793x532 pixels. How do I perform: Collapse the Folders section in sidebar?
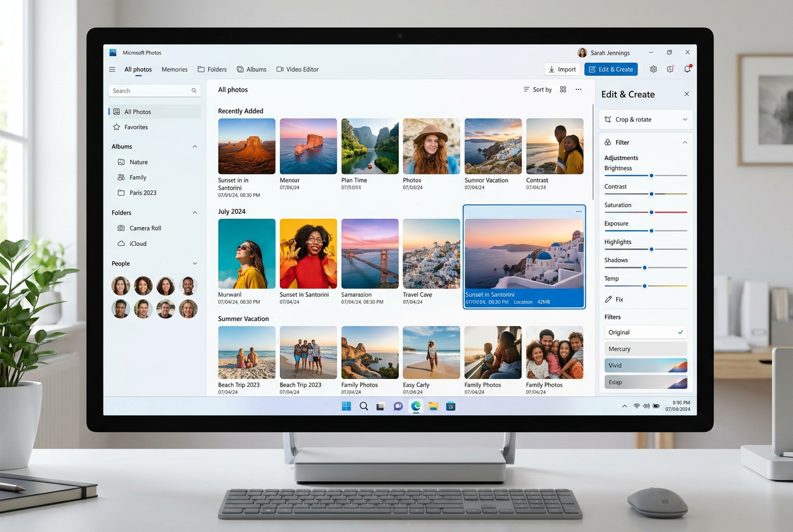pyautogui.click(x=194, y=213)
